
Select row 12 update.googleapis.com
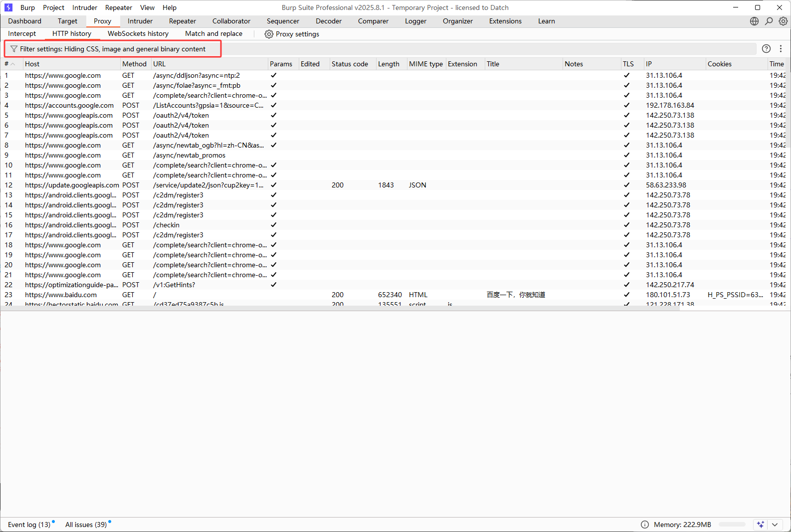pos(394,185)
